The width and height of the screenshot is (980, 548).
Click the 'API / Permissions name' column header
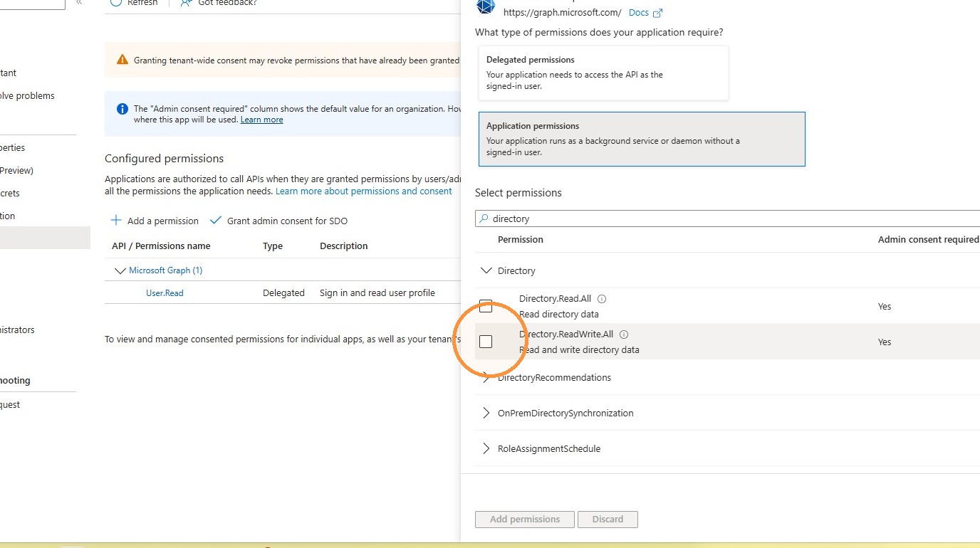pyautogui.click(x=161, y=246)
